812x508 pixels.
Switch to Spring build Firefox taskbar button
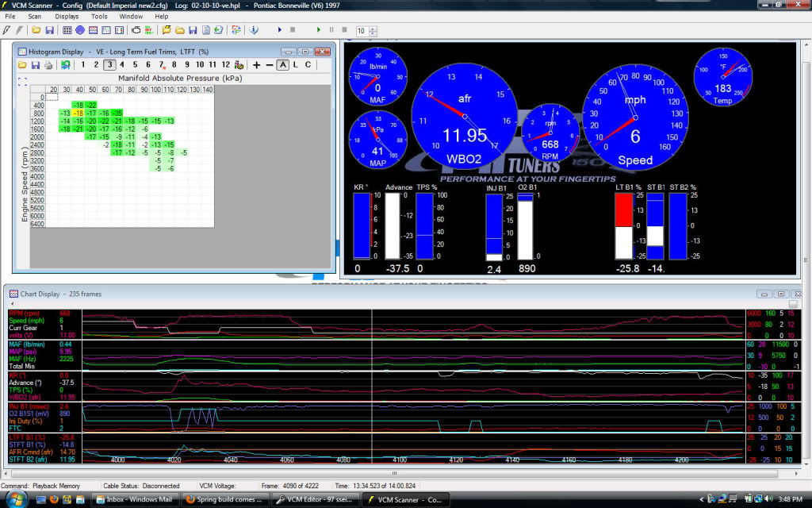click(226, 500)
